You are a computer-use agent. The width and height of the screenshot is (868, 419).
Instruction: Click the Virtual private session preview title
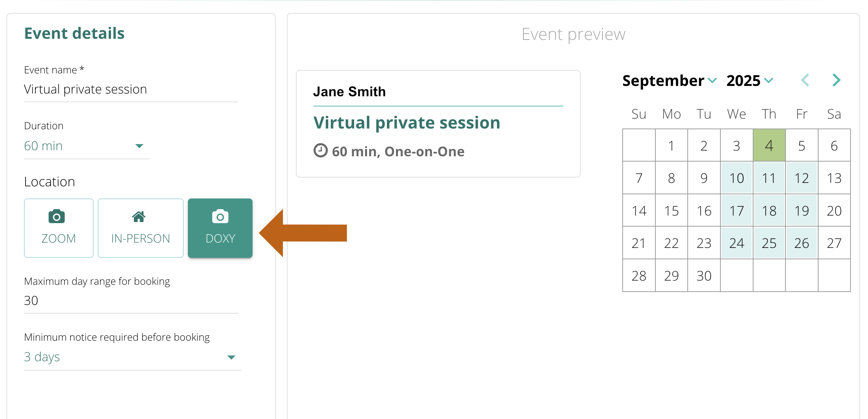coord(407,123)
